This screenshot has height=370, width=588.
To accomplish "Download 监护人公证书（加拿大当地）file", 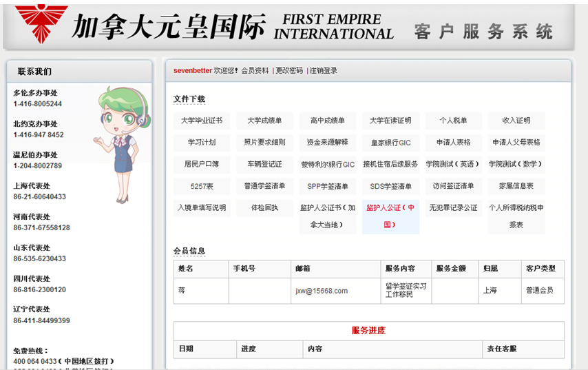I will click(327, 216).
